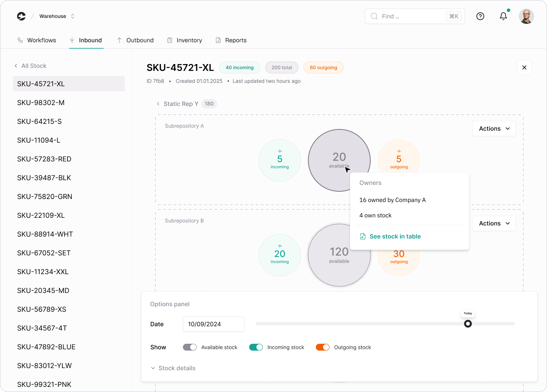Click the All Stock back arrow

click(16, 66)
